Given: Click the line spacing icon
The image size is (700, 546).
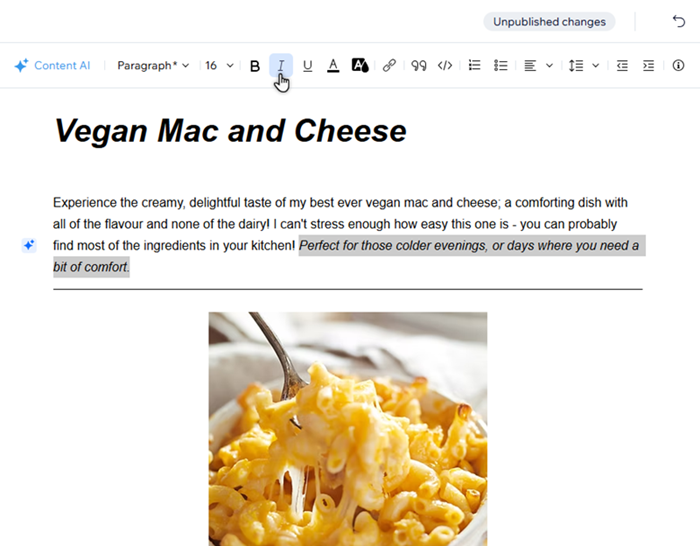Looking at the screenshot, I should click(x=576, y=66).
